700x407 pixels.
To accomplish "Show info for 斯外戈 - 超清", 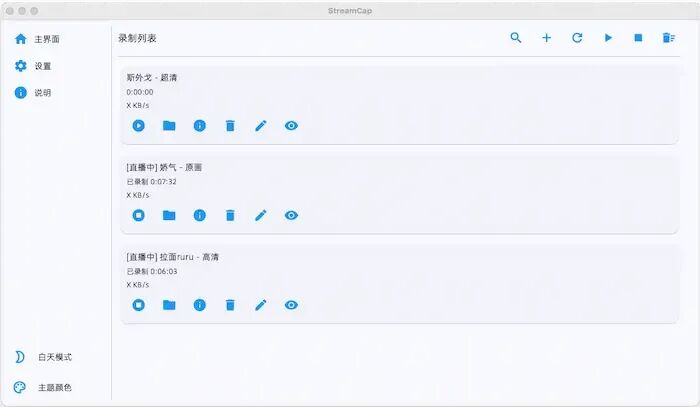I will [200, 126].
